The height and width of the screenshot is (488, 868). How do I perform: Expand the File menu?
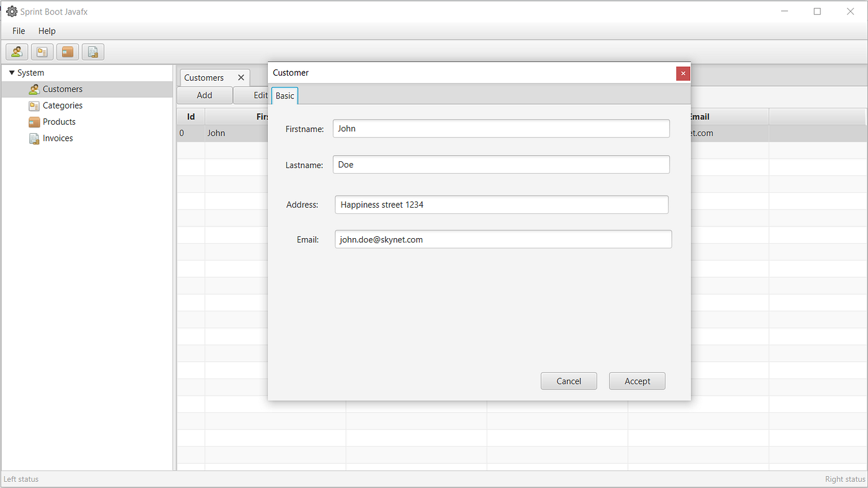[x=18, y=30]
